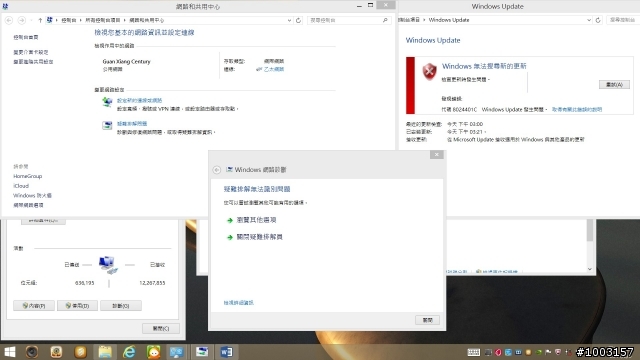Open Action Center flag tray icon
The width and height of the screenshot is (640, 360).
(x=548, y=352)
